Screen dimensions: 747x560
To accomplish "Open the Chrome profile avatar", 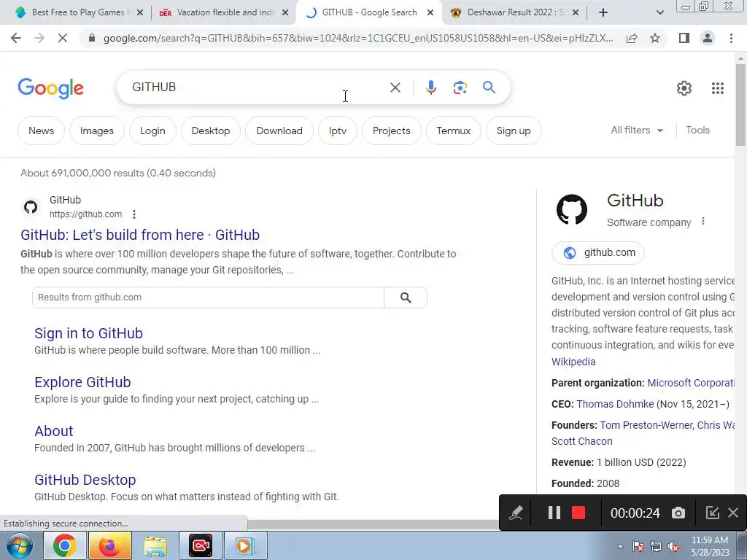I will click(708, 38).
